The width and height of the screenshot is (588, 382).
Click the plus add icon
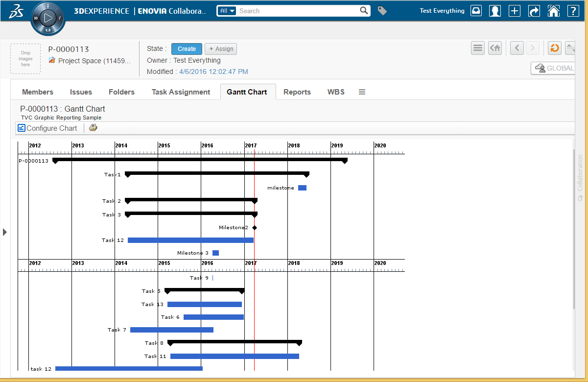pos(514,11)
